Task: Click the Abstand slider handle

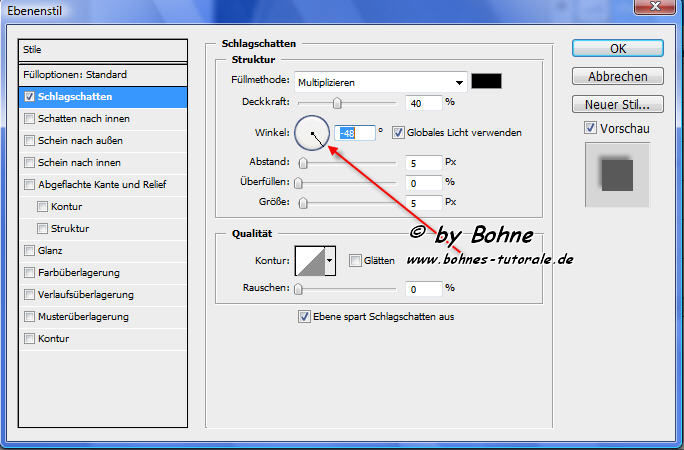Action: point(303,163)
